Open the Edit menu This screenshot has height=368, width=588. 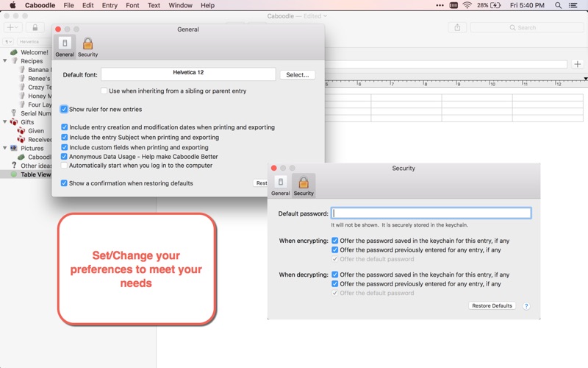click(x=87, y=5)
